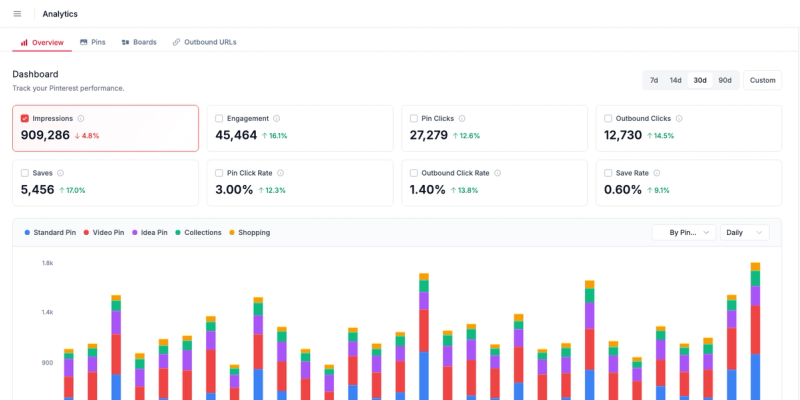
Task: Toggle Standard Pin blue legend dot
Action: coord(28,233)
